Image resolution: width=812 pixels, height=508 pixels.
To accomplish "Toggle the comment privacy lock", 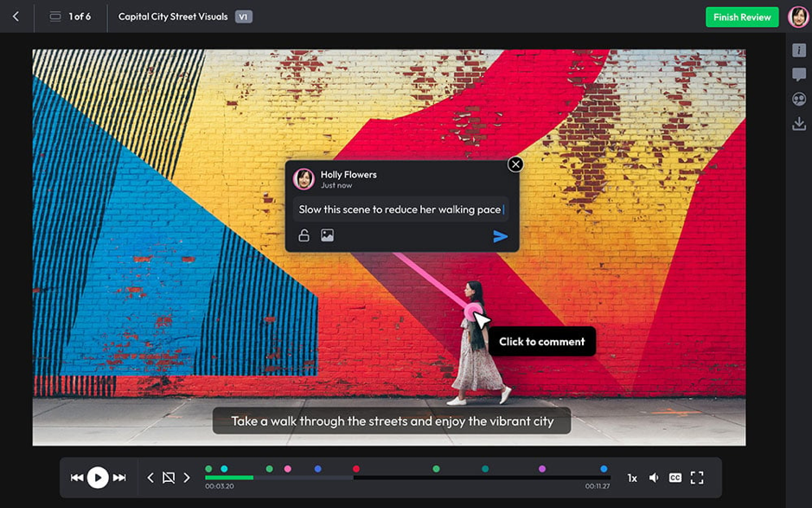I will point(303,235).
